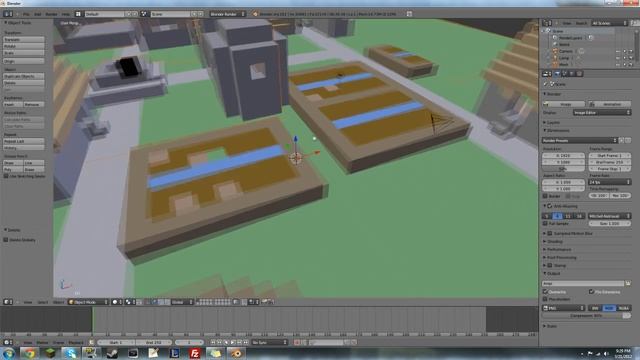
Task: Toggle the Overwrite output checkbox
Action: pos(545,292)
